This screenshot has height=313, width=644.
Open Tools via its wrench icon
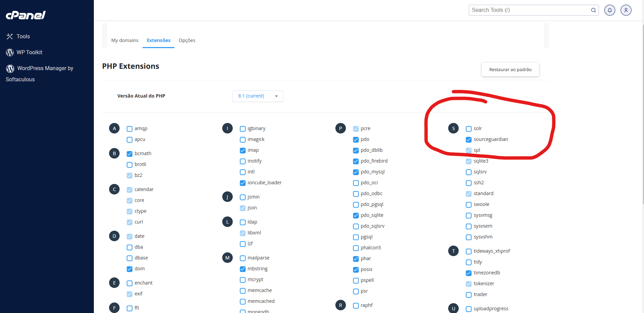pos(9,37)
